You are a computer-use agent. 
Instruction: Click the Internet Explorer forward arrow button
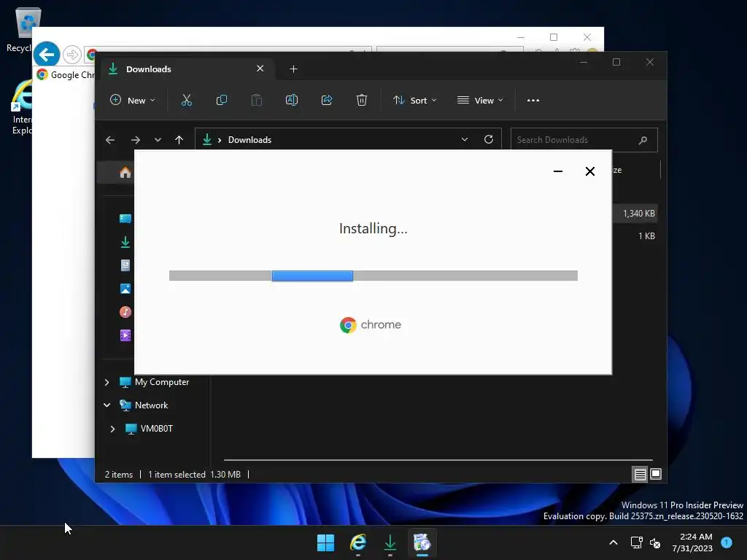coord(72,55)
